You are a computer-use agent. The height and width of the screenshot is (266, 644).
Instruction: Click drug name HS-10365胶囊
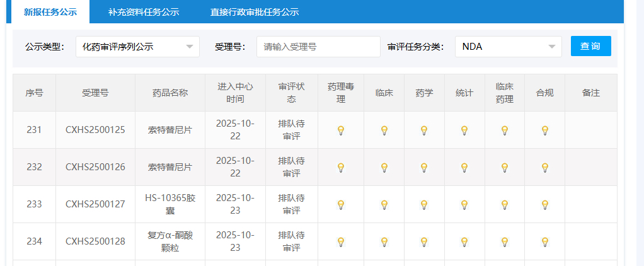point(170,204)
